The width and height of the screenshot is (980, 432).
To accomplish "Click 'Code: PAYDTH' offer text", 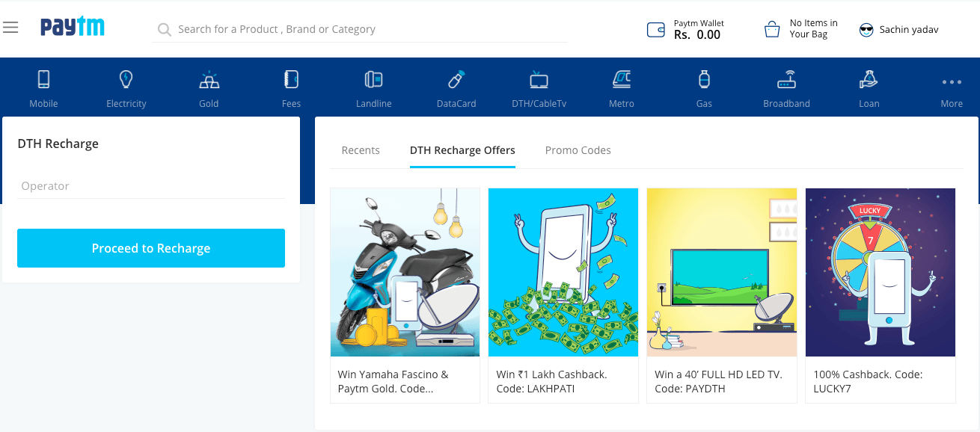I will (690, 389).
